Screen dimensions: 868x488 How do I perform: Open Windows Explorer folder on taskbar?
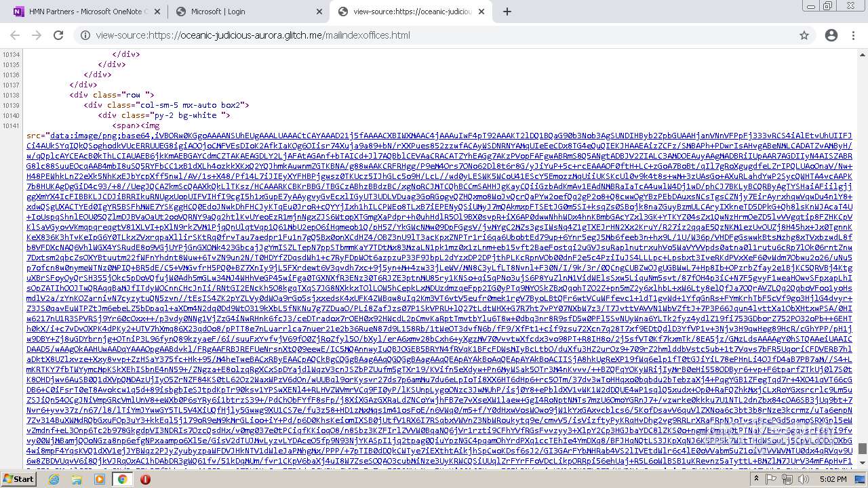click(x=77, y=479)
